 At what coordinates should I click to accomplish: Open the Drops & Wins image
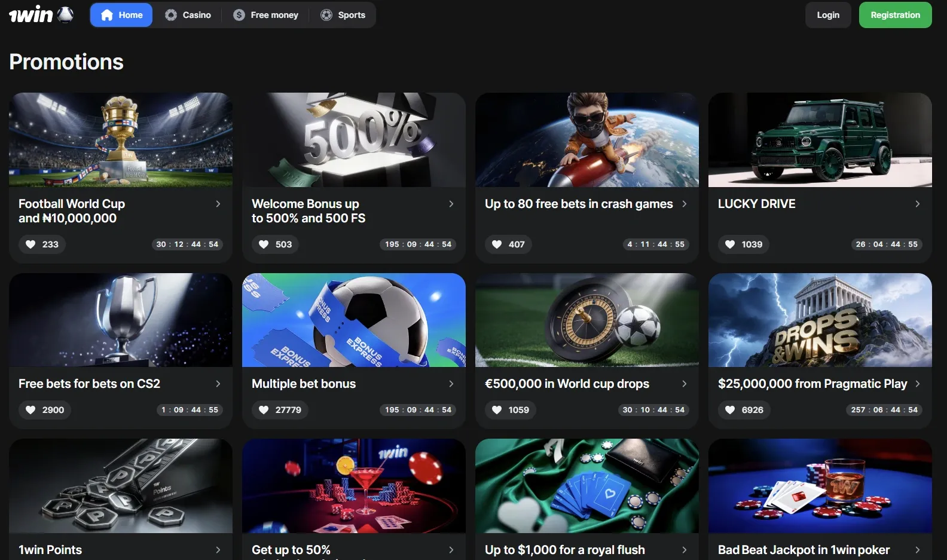[820, 320]
